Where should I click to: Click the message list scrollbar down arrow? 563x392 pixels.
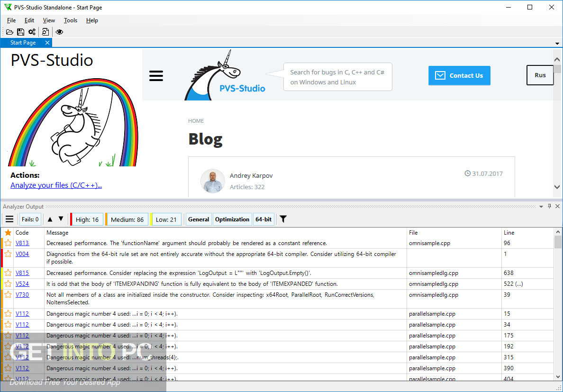558,376
